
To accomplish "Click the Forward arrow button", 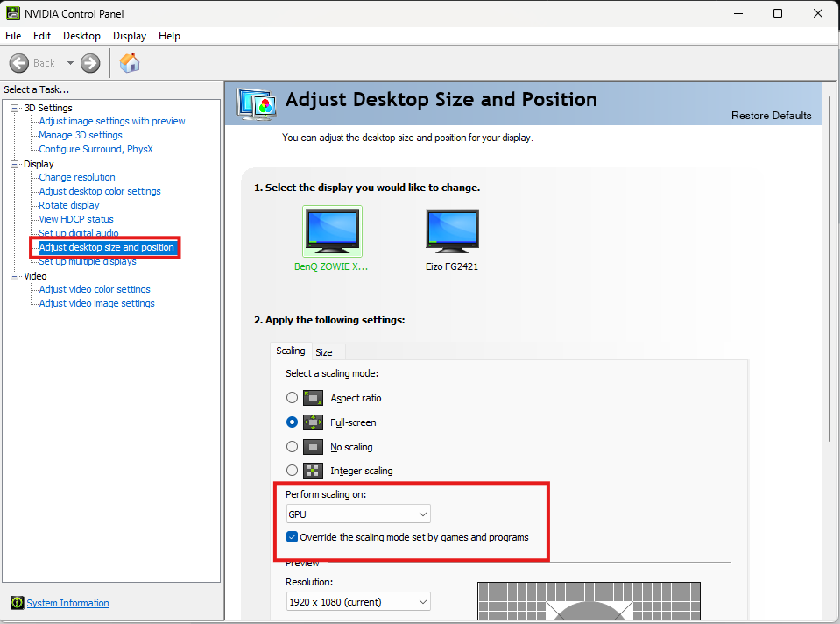I will pos(90,63).
